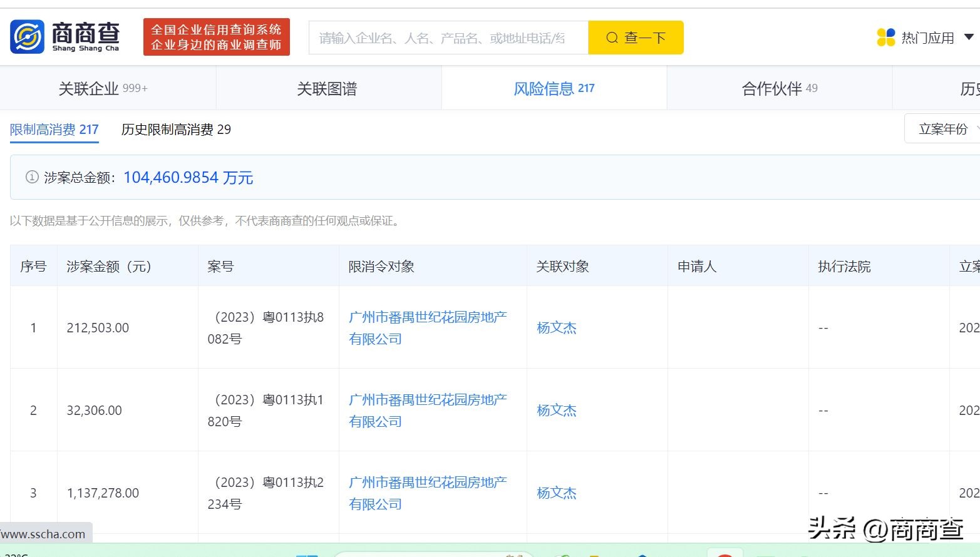Image resolution: width=980 pixels, height=557 pixels.
Task: Click the yellow 查一下 search button
Action: [x=636, y=38]
